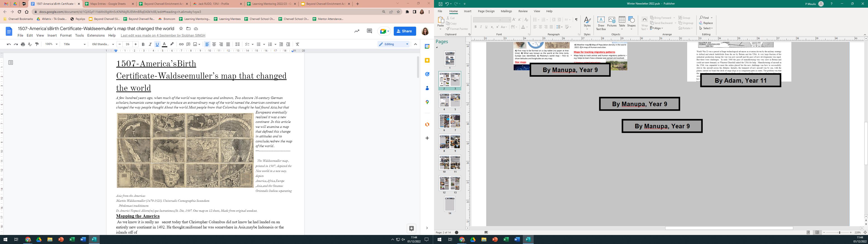
Task: Select justify alignment in Google Docs
Action: pyautogui.click(x=228, y=44)
